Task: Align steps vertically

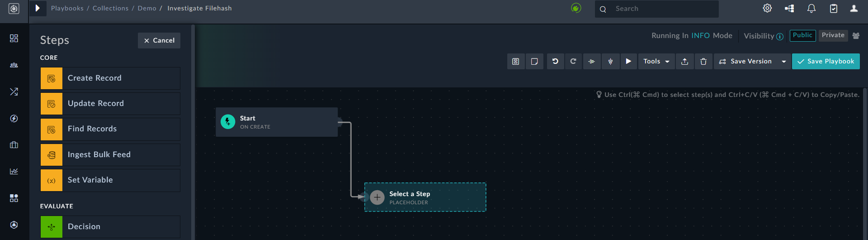Action: (610, 62)
